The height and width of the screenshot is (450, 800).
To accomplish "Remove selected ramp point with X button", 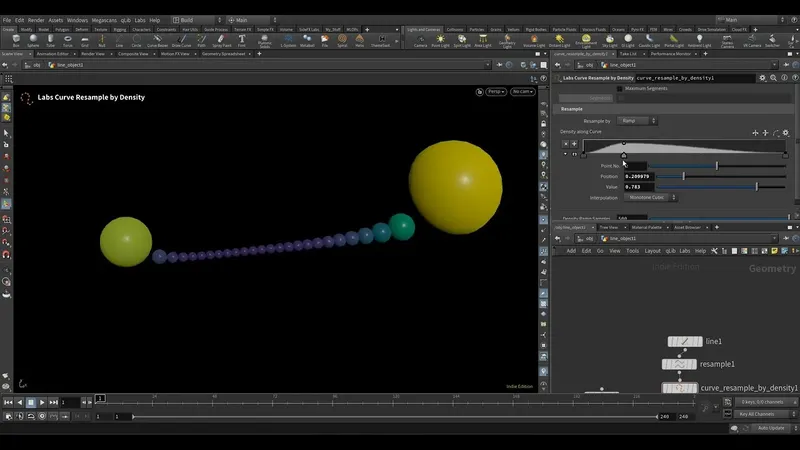I will pos(565,144).
